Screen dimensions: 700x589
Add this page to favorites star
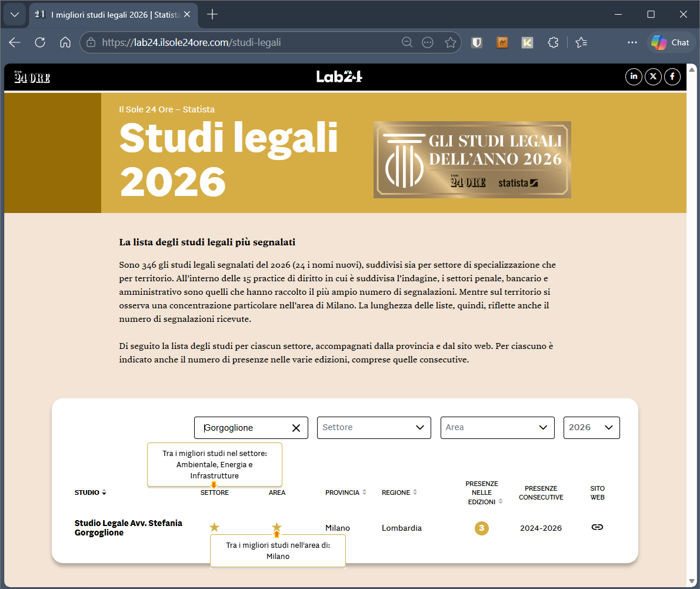point(451,42)
